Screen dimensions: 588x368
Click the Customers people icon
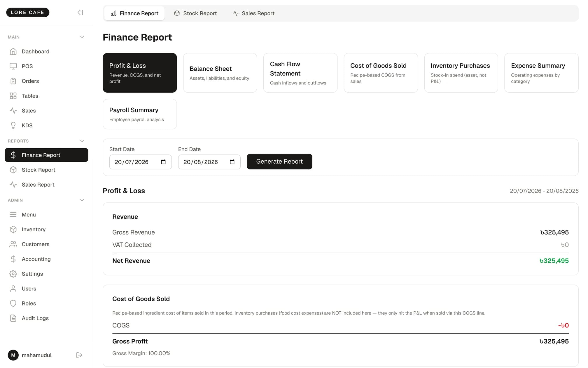(x=13, y=244)
